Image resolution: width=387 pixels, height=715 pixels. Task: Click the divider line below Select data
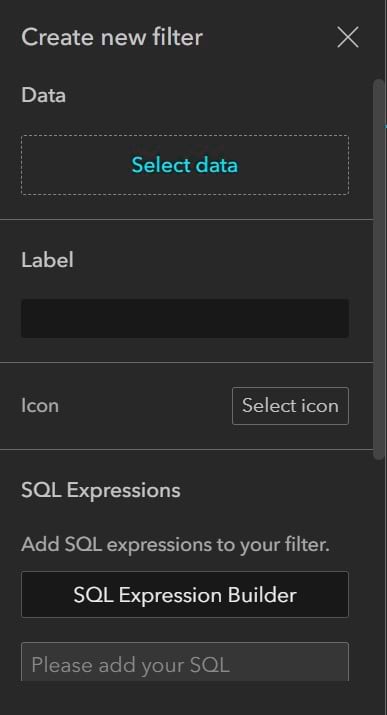(x=186, y=219)
